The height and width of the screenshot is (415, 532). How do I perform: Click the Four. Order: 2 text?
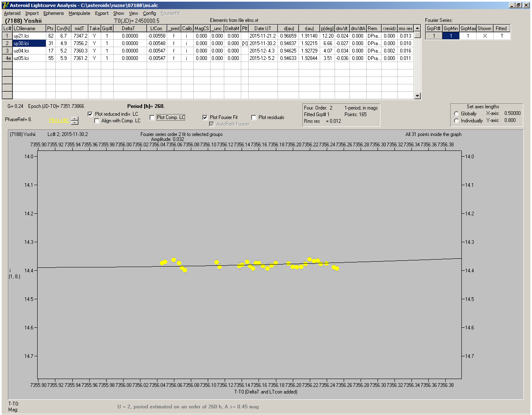(318, 108)
